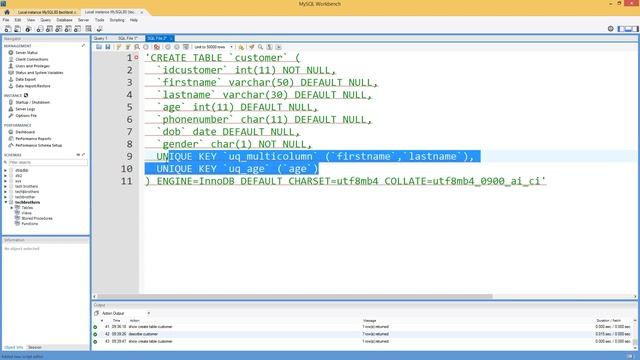The height and width of the screenshot is (360, 640).
Task: Click the Filter objects search field
Action: point(47,162)
